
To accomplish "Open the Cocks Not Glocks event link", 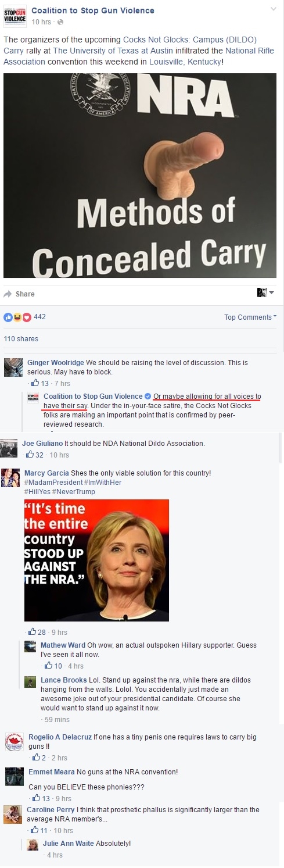I will (x=190, y=40).
